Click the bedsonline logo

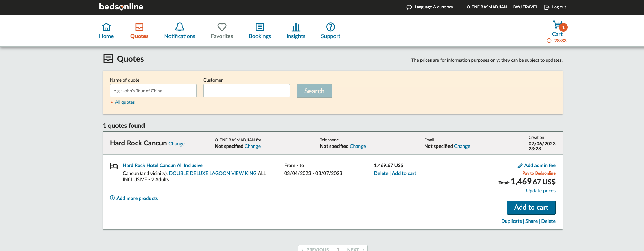121,7
